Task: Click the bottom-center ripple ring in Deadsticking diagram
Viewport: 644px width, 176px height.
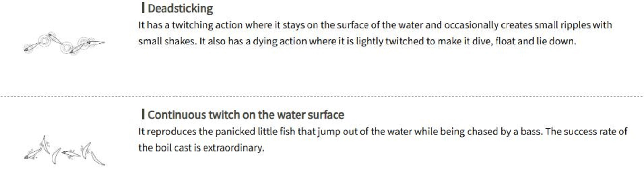Action: 67,48
